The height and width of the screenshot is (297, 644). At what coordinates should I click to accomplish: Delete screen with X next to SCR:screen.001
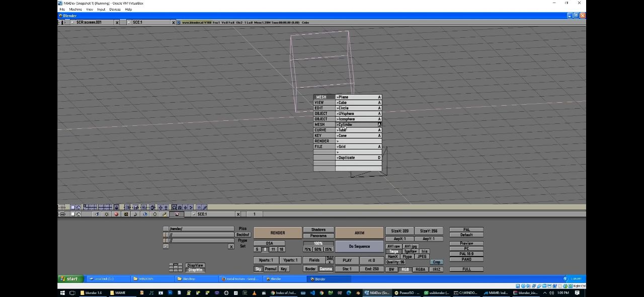(x=117, y=22)
